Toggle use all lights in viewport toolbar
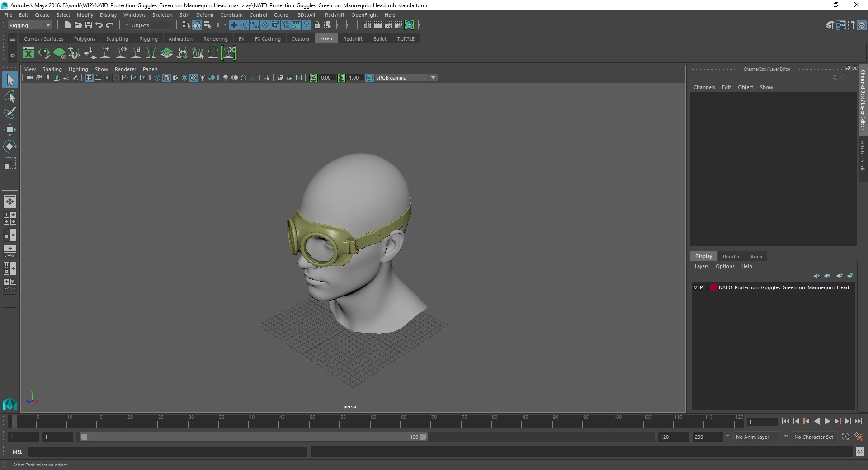 203,78
